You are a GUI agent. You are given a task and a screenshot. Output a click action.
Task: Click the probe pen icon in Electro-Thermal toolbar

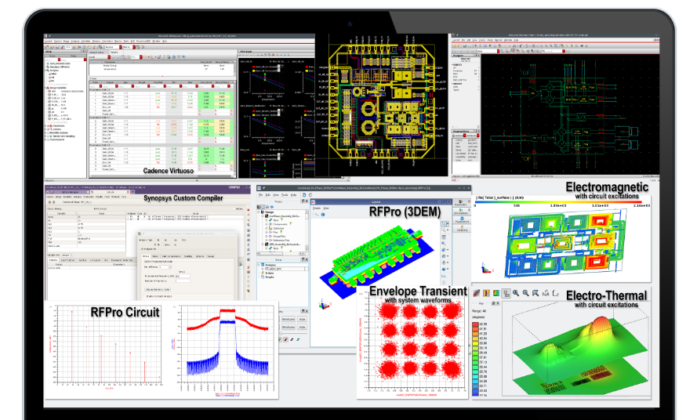click(476, 293)
